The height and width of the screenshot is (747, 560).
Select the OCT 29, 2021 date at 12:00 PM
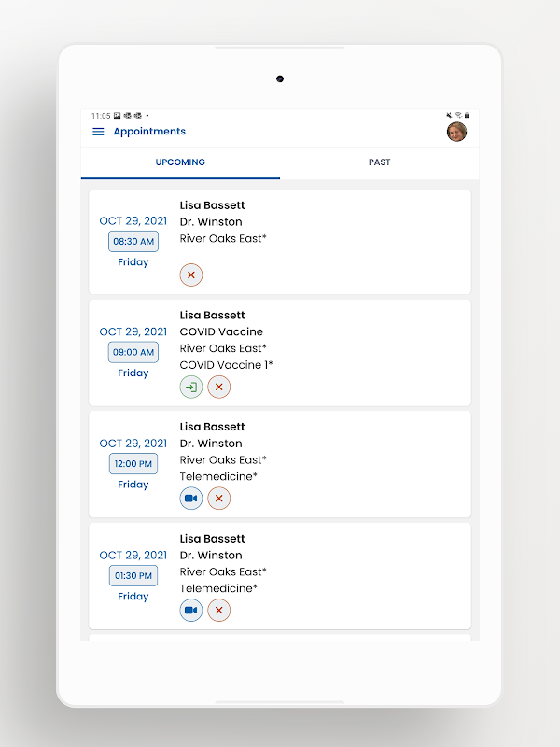coord(133,444)
